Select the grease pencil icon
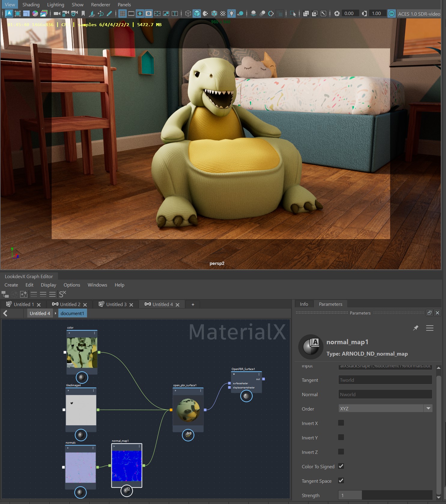 pyautogui.click(x=109, y=14)
